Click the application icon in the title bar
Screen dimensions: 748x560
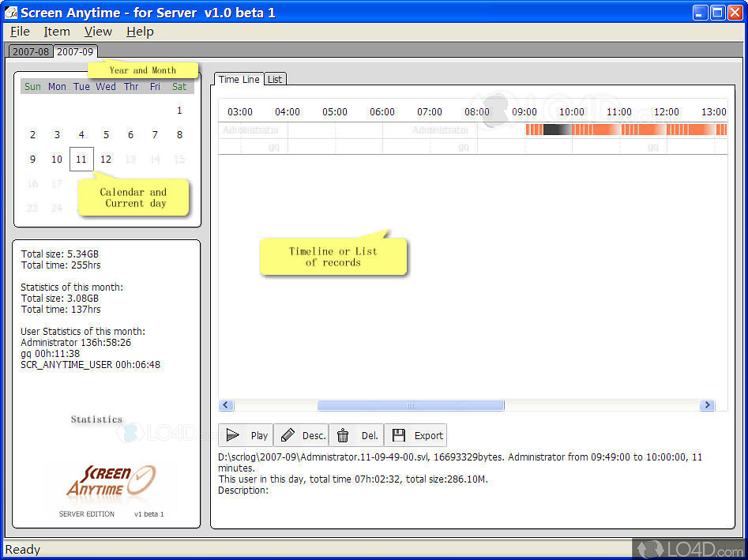coord(10,11)
